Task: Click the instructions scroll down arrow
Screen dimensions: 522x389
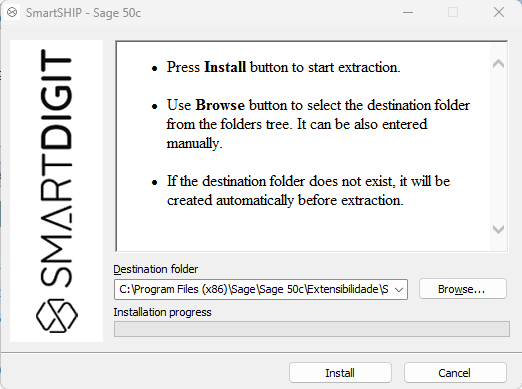Action: point(499,229)
